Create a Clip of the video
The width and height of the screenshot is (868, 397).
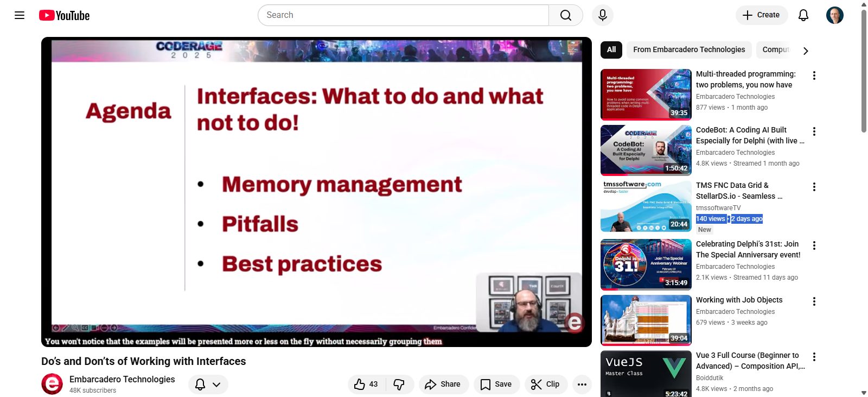pyautogui.click(x=545, y=384)
